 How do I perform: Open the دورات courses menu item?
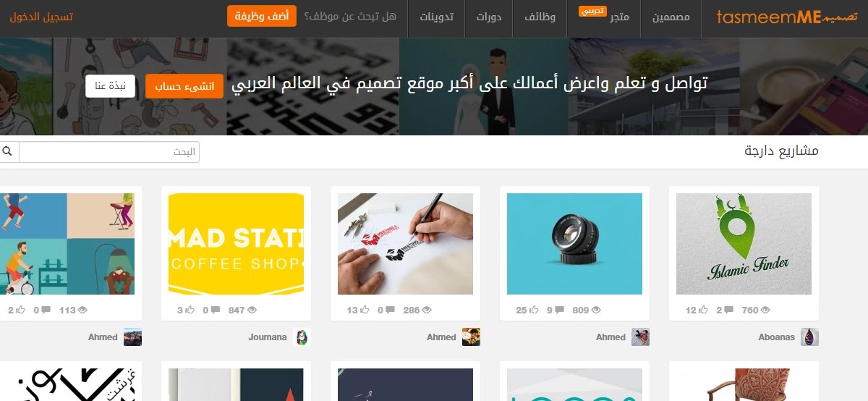pos(489,17)
